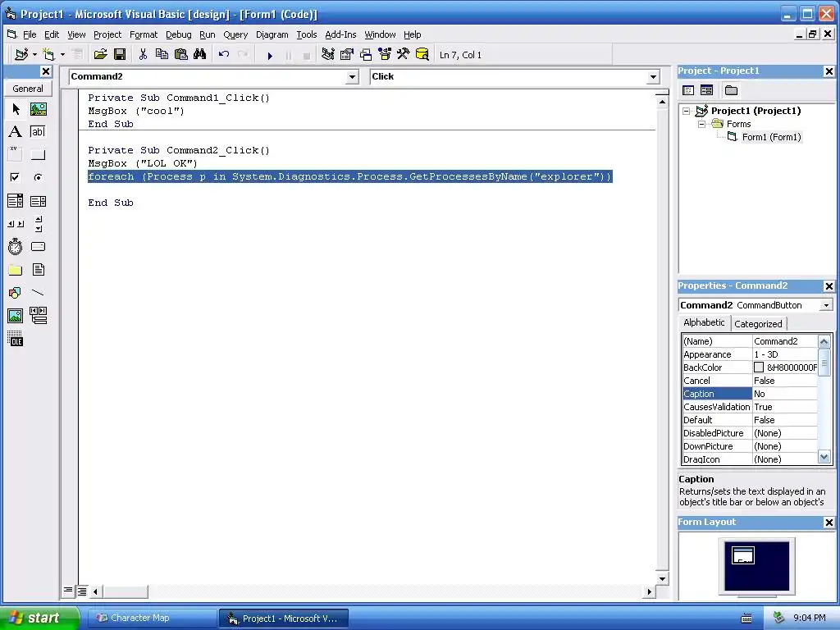Viewport: 840px width, 630px height.
Task: Click the Form Layout Window toolbar icon
Action: (366, 55)
